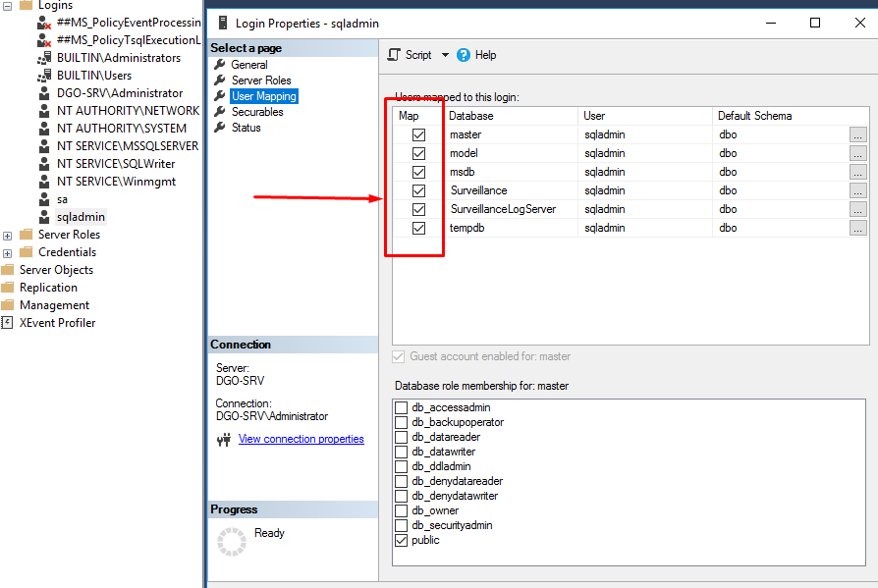Viewport: 878px width, 588px height.
Task: Uncheck the public role membership
Action: click(402, 540)
